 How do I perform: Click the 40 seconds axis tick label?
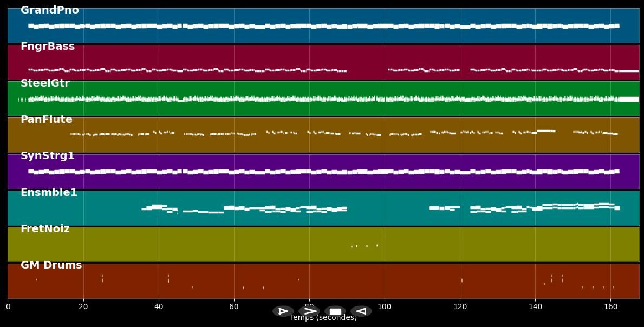click(x=159, y=306)
